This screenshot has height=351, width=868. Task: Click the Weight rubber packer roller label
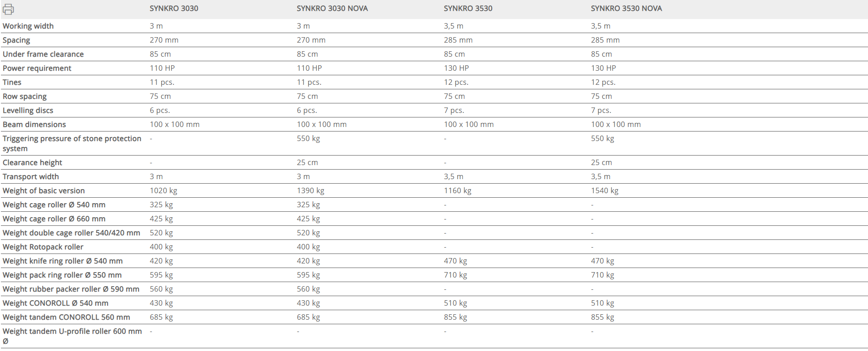pos(71,289)
